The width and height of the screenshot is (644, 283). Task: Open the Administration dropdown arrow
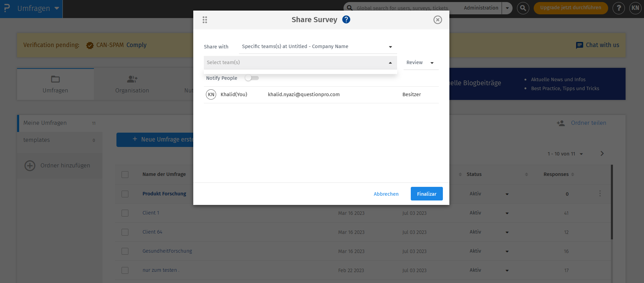pyautogui.click(x=507, y=8)
